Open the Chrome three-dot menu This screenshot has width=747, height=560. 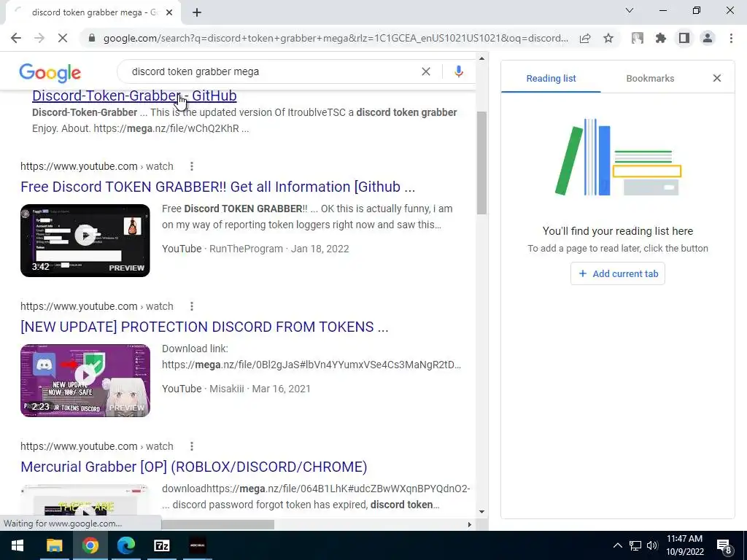[x=731, y=38]
